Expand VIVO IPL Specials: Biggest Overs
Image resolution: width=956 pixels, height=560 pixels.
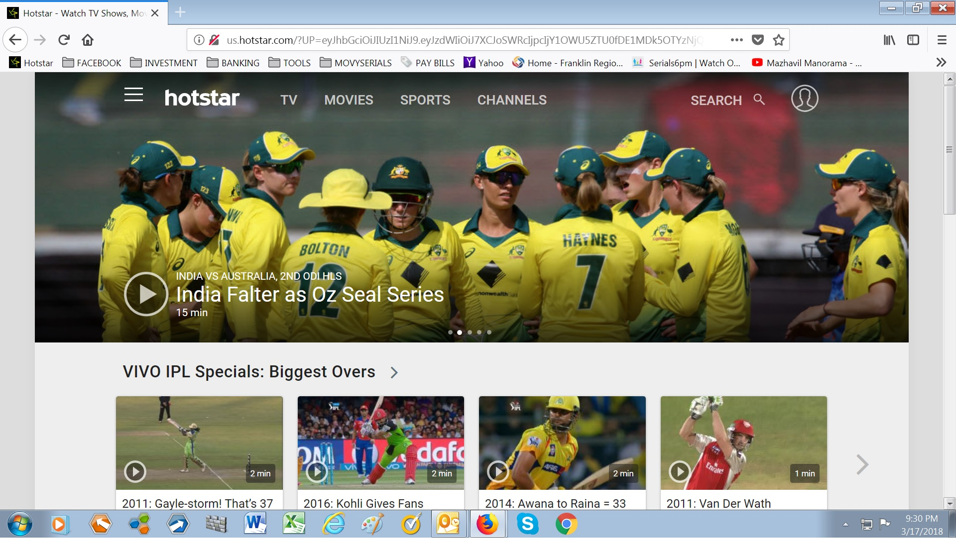pos(394,372)
